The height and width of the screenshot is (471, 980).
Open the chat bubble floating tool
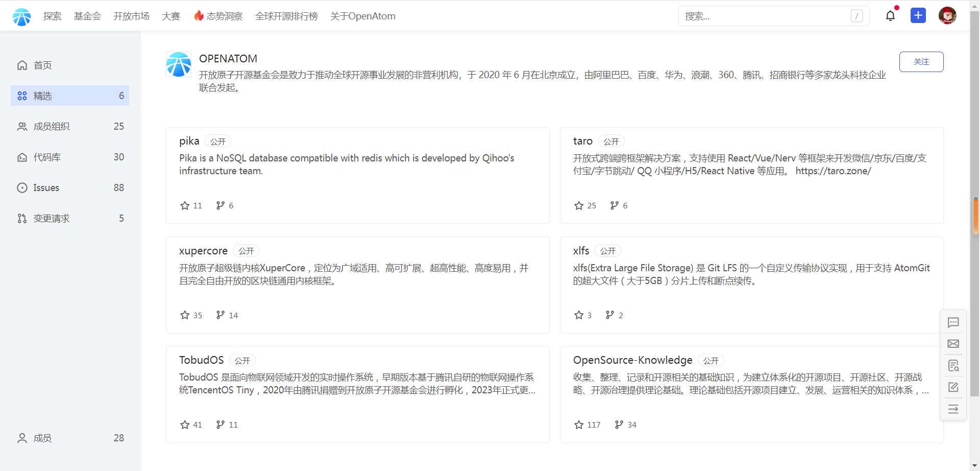953,322
